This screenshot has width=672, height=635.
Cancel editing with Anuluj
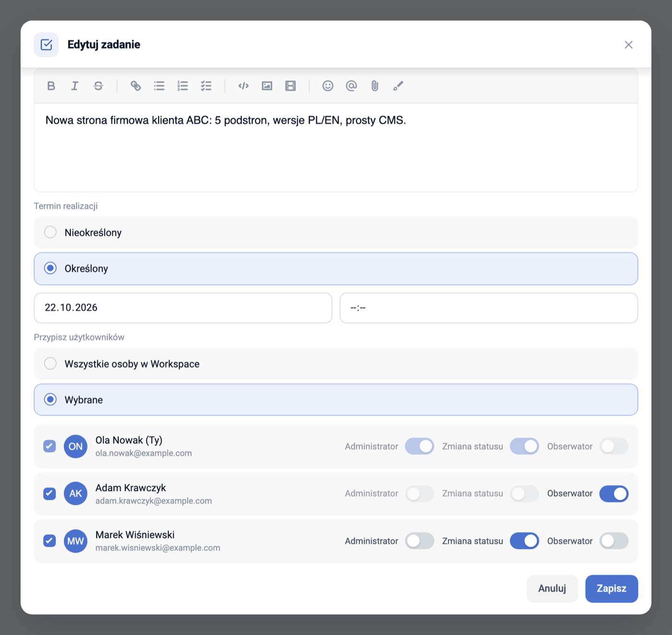click(552, 588)
